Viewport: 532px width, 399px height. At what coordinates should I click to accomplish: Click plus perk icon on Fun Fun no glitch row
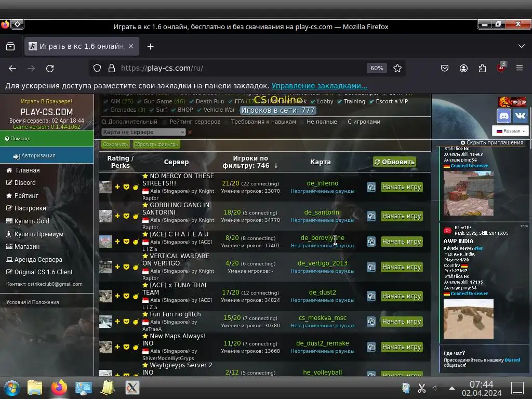click(x=117, y=321)
